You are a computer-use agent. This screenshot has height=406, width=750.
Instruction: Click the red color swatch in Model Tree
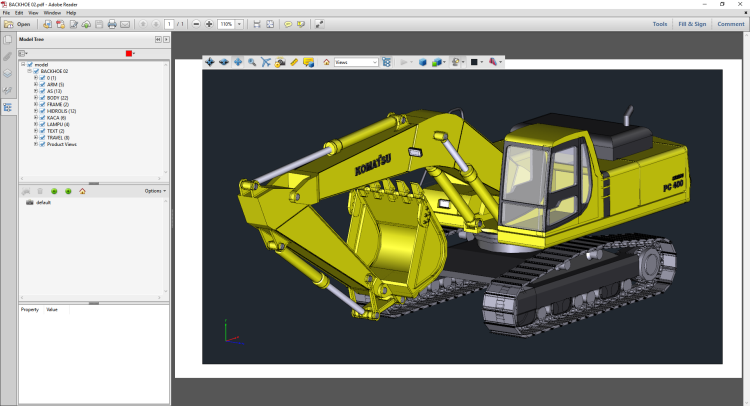[128, 53]
